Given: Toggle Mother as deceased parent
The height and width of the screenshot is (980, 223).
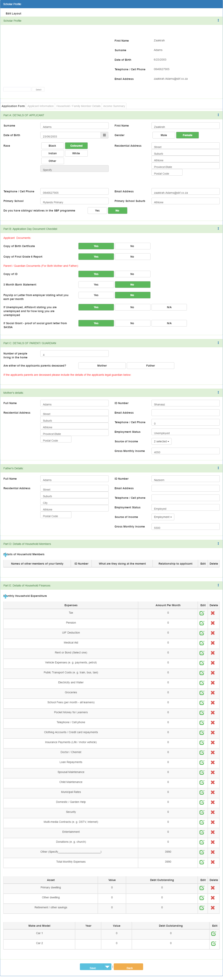Looking at the screenshot, I should (x=102, y=366).
